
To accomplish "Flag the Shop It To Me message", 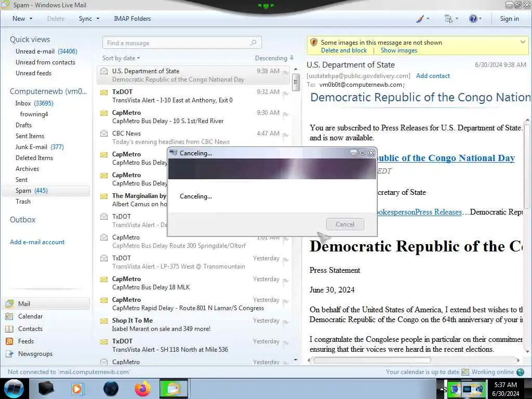I will coord(286,322).
